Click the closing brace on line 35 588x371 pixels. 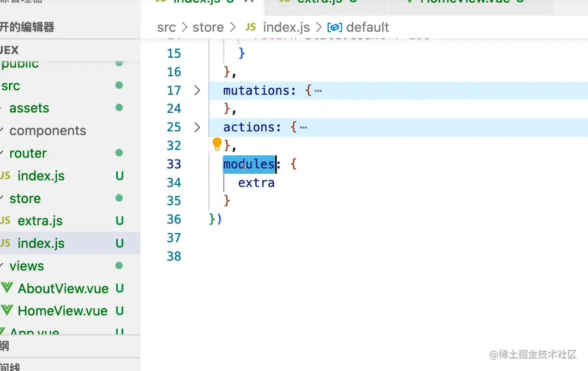[226, 201]
